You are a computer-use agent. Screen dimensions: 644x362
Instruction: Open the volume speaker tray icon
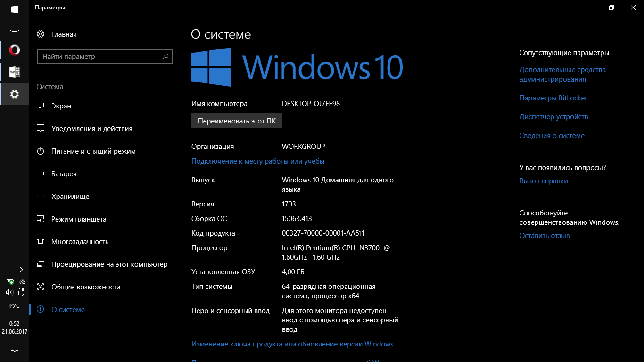tap(9, 292)
